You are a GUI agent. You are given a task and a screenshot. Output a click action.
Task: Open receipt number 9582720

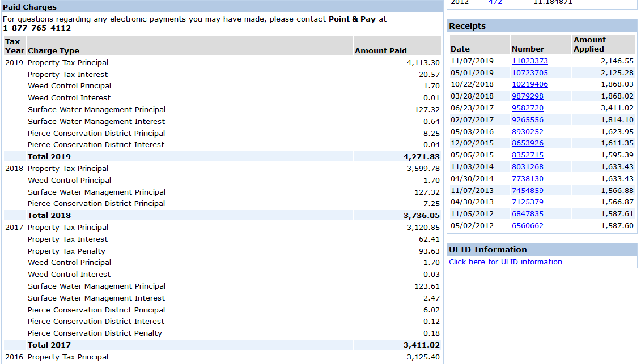point(527,108)
